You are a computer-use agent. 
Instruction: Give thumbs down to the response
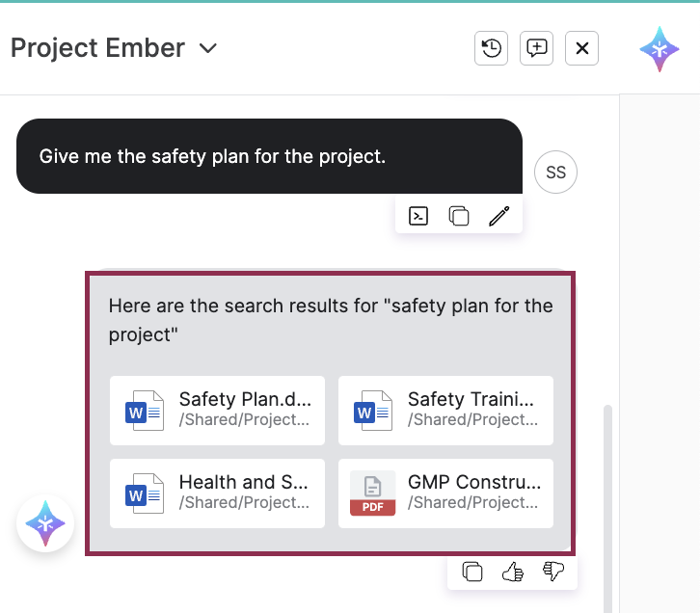coord(553,572)
